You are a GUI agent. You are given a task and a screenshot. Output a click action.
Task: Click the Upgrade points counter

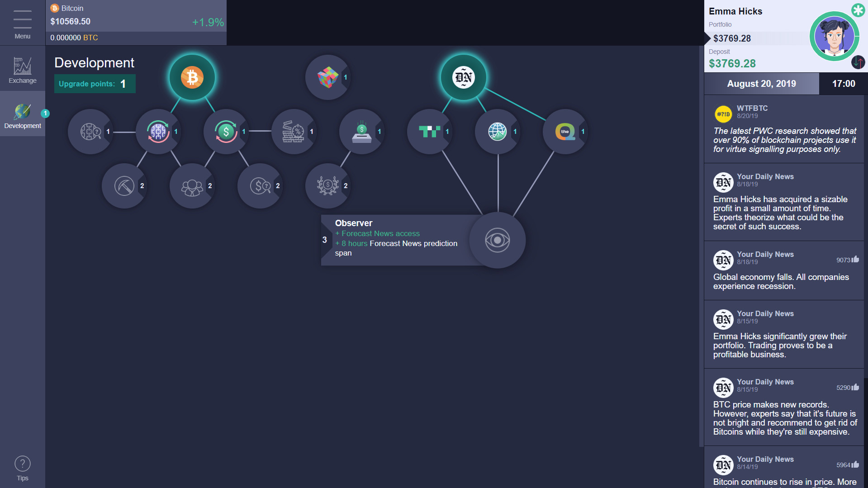[95, 84]
